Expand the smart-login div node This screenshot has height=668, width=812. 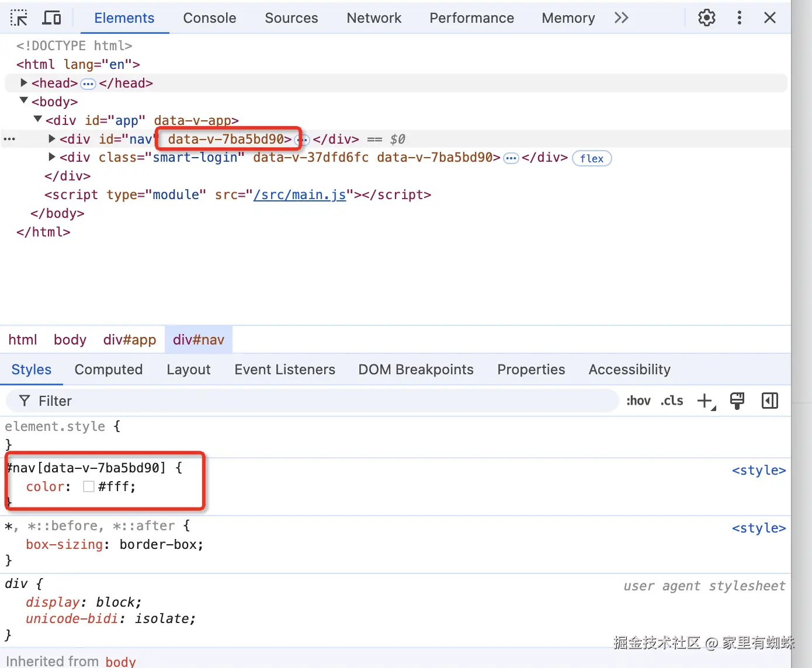(52, 157)
